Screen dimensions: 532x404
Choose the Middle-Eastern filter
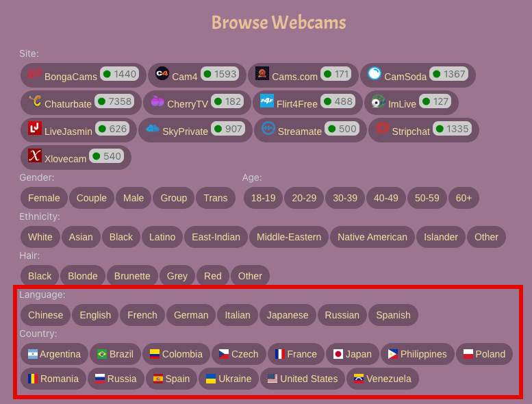click(x=289, y=237)
